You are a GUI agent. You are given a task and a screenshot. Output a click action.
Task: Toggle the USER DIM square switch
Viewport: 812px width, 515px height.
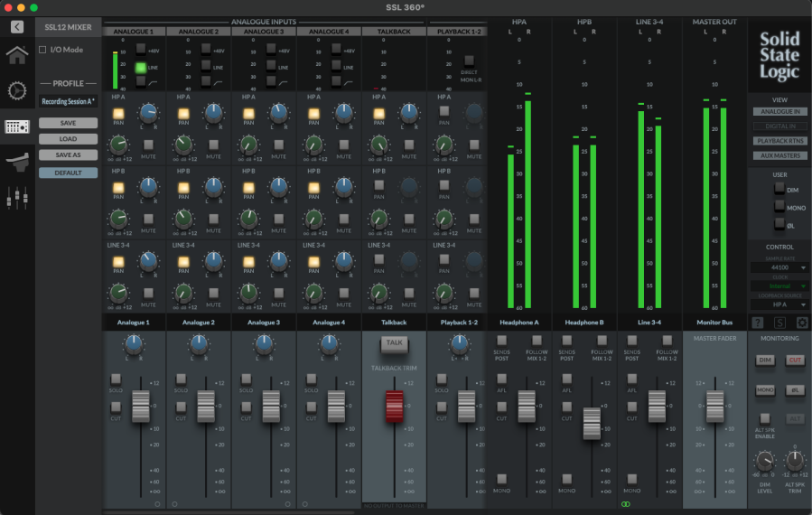(x=779, y=189)
